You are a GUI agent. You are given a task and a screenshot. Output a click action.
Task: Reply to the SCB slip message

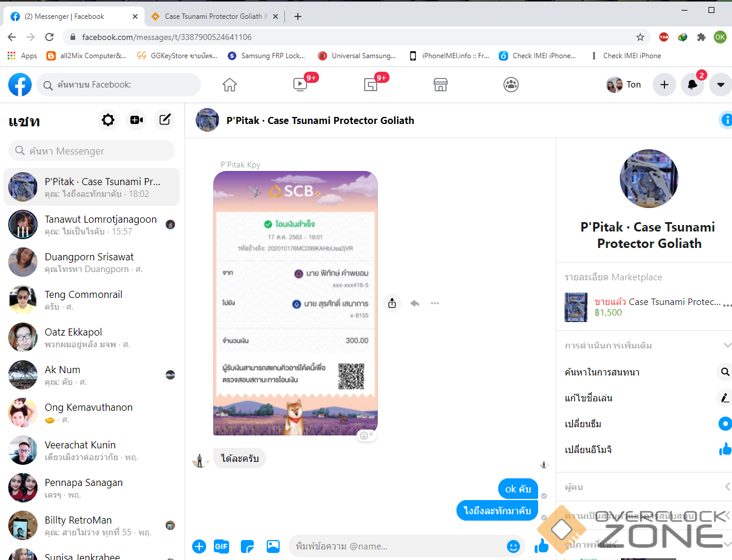coord(415,303)
